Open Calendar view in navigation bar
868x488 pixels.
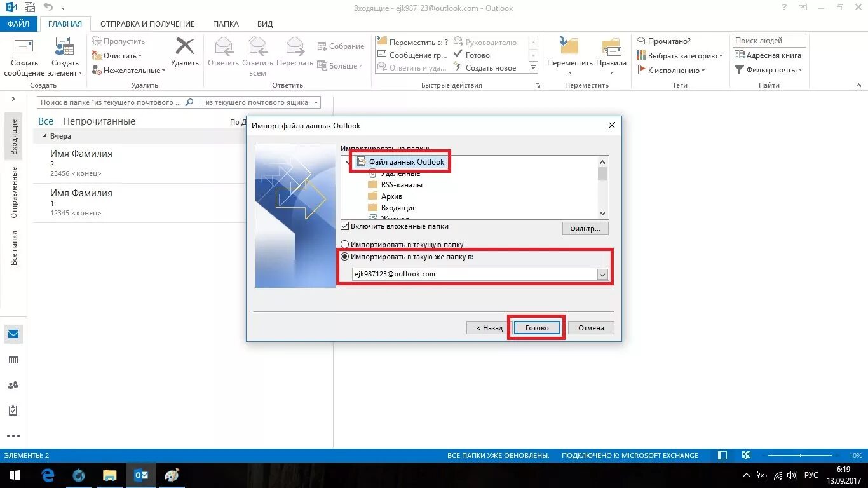point(13,360)
